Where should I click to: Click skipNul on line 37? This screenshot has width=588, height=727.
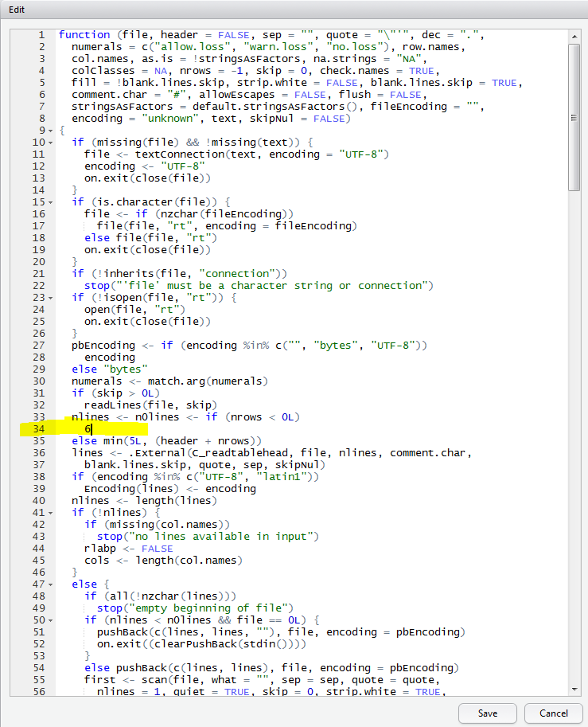click(x=298, y=466)
